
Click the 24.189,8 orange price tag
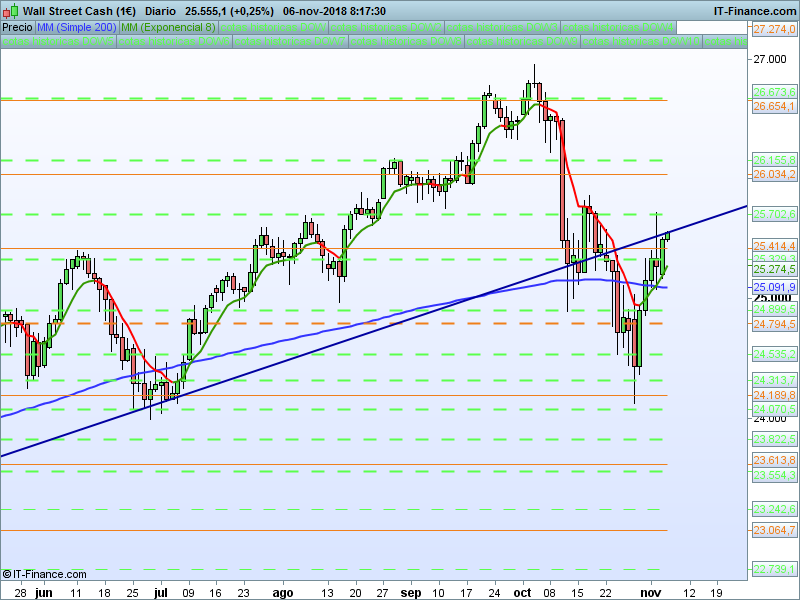[774, 395]
